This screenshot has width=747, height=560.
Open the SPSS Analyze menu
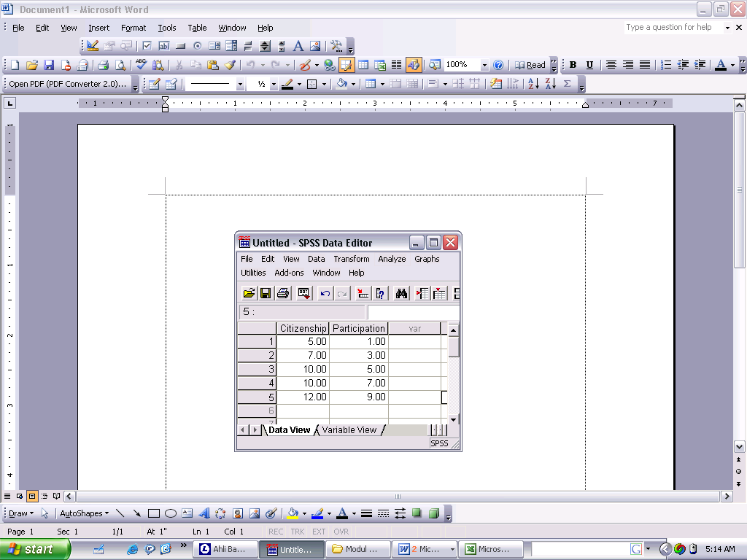pyautogui.click(x=392, y=259)
